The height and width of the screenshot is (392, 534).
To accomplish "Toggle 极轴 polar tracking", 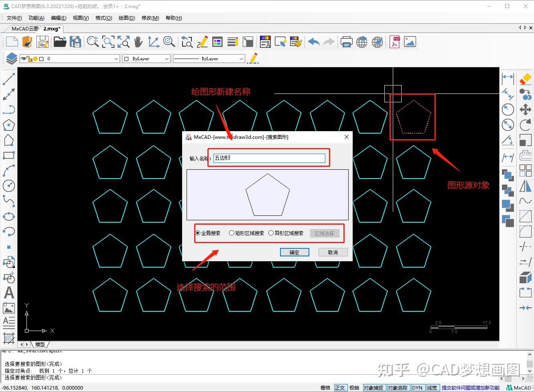I will [x=354, y=388].
